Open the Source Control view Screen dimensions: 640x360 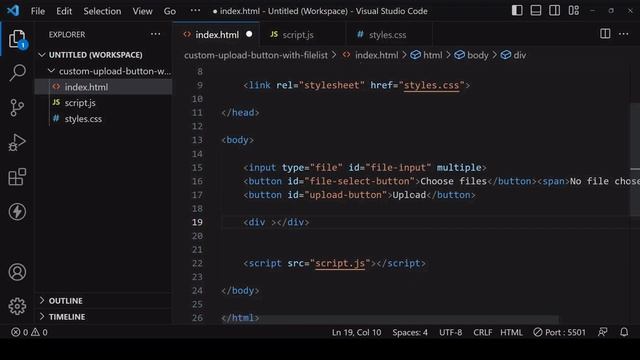point(17,108)
